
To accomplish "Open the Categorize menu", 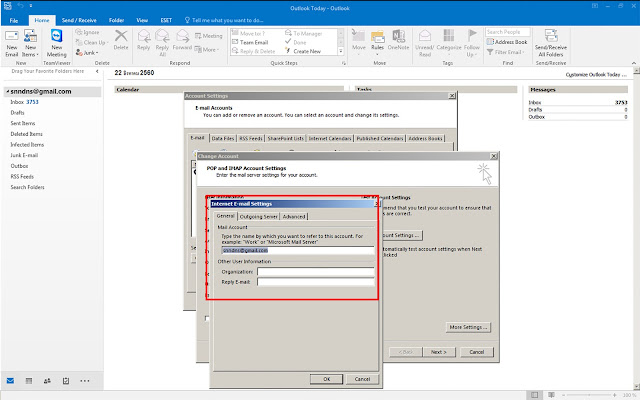I will click(449, 42).
